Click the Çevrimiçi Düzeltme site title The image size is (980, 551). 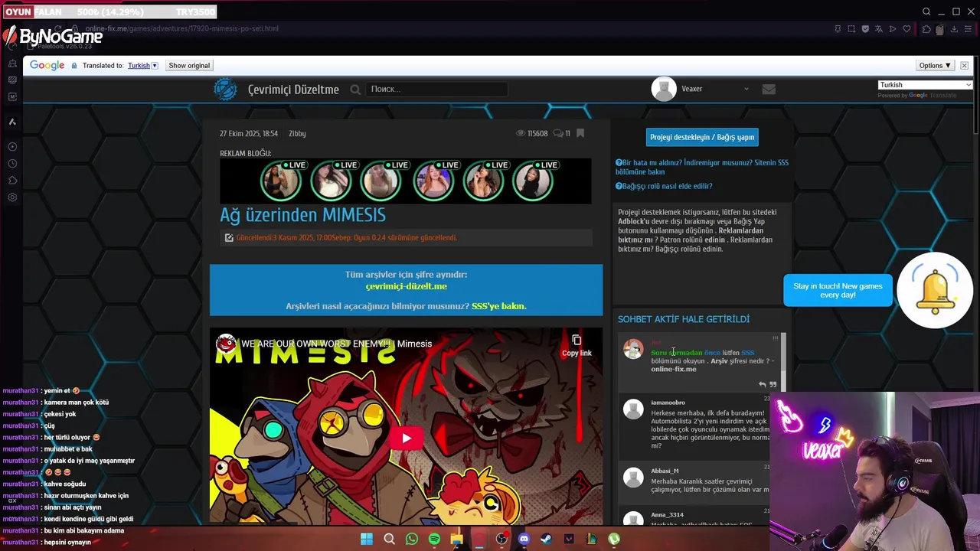click(x=293, y=90)
